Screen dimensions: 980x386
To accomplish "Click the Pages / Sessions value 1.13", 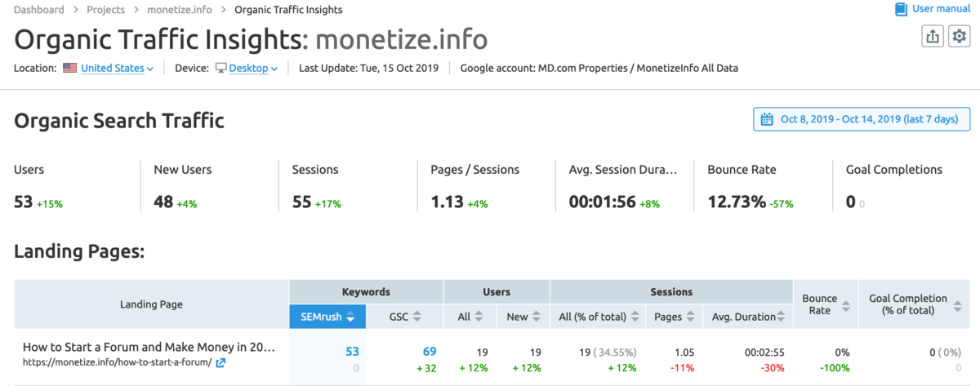I will coord(446,202).
